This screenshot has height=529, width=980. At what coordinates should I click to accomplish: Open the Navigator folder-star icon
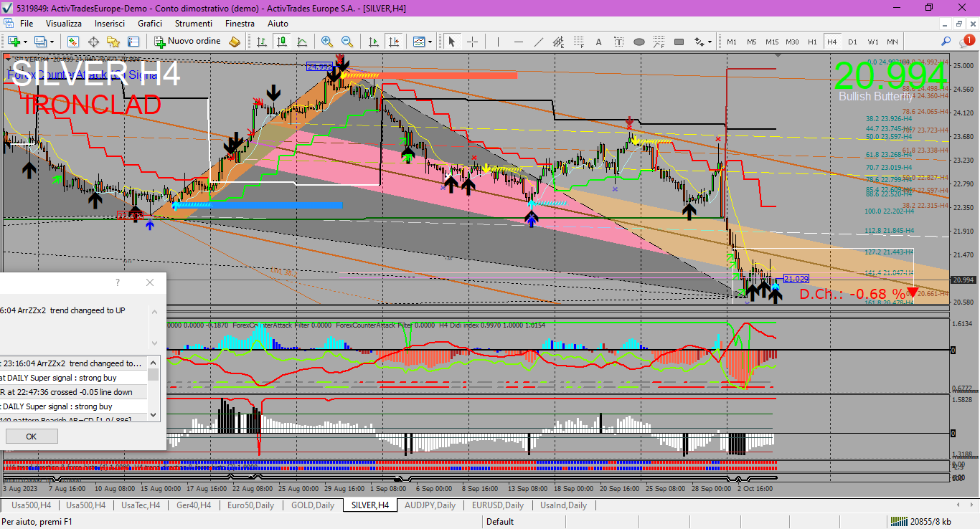(x=113, y=42)
